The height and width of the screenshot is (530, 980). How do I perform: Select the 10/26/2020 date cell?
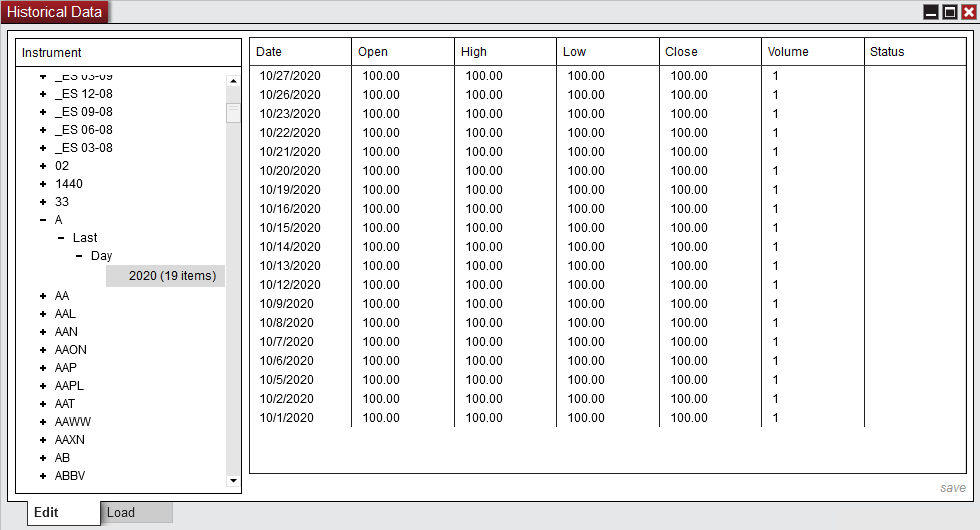290,95
